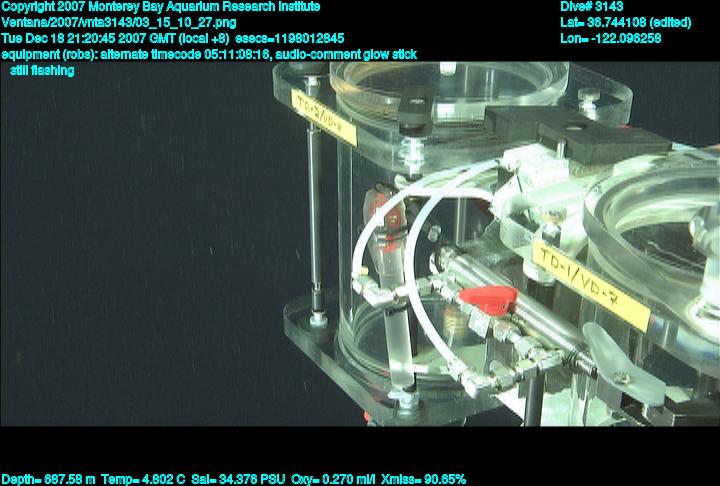Click the yellow TD-1/VD-7 label
Viewport: 720px width, 486px height.
point(591,285)
